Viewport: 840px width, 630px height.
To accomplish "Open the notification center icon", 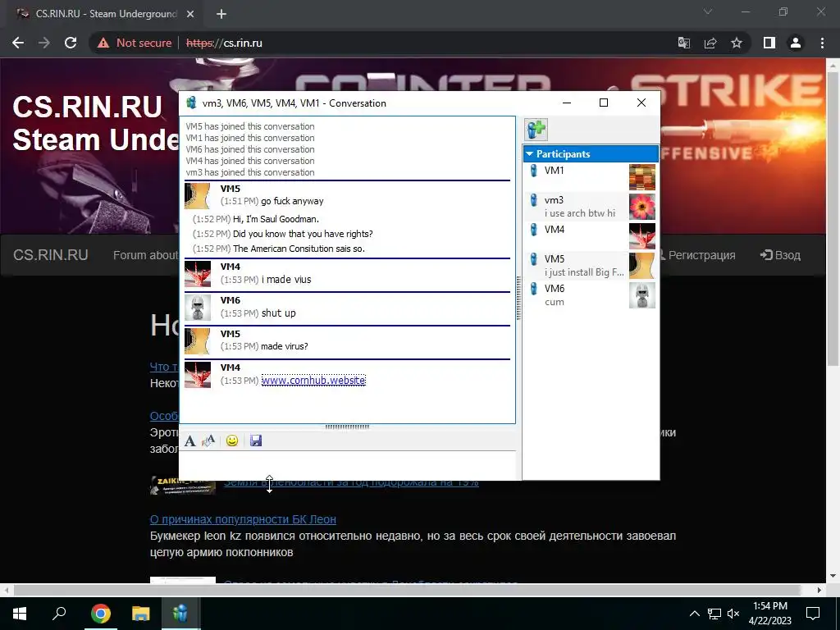I will 813,614.
